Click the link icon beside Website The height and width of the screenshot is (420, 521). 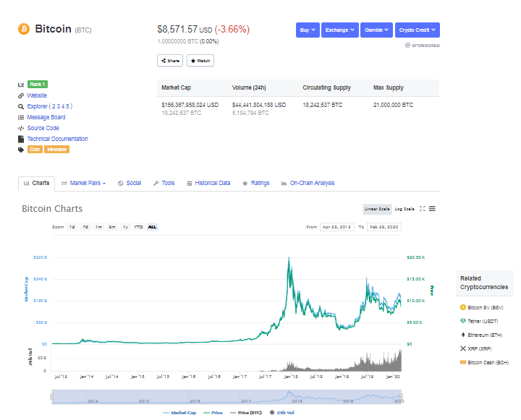pyautogui.click(x=21, y=95)
